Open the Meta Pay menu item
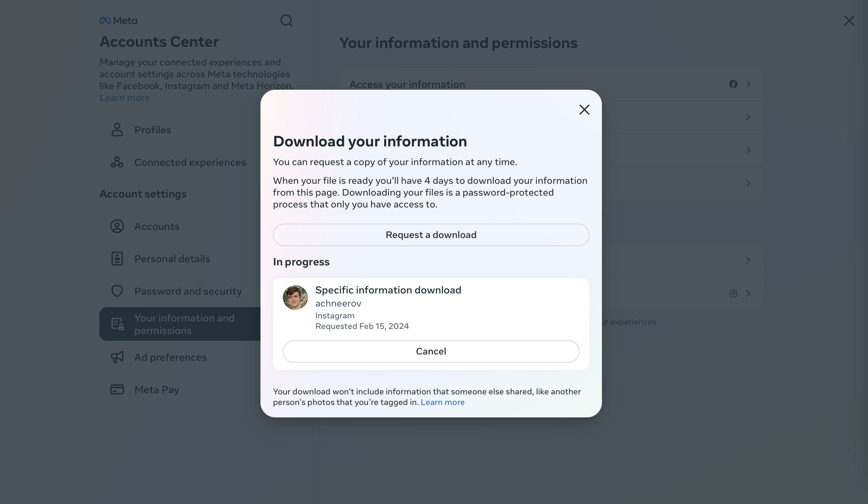868x504 pixels. coord(157,390)
